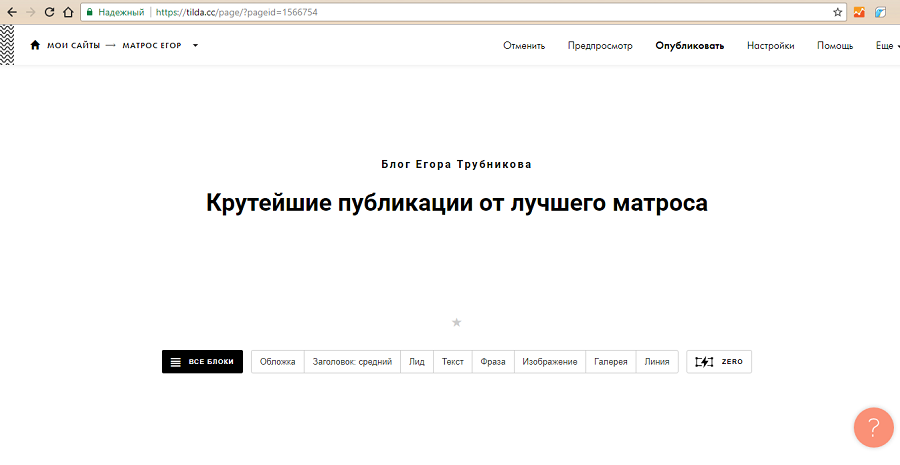Reload the Tilda page

pos(49,12)
